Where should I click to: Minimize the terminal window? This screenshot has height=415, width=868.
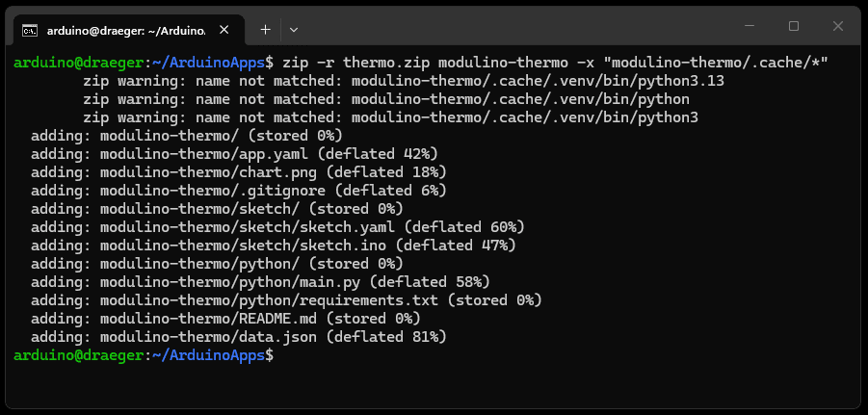(750, 26)
